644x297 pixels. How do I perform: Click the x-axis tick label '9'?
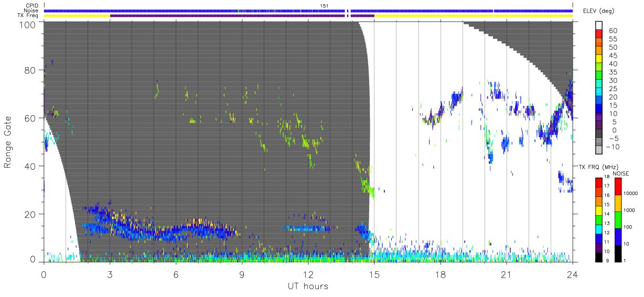coord(242,275)
